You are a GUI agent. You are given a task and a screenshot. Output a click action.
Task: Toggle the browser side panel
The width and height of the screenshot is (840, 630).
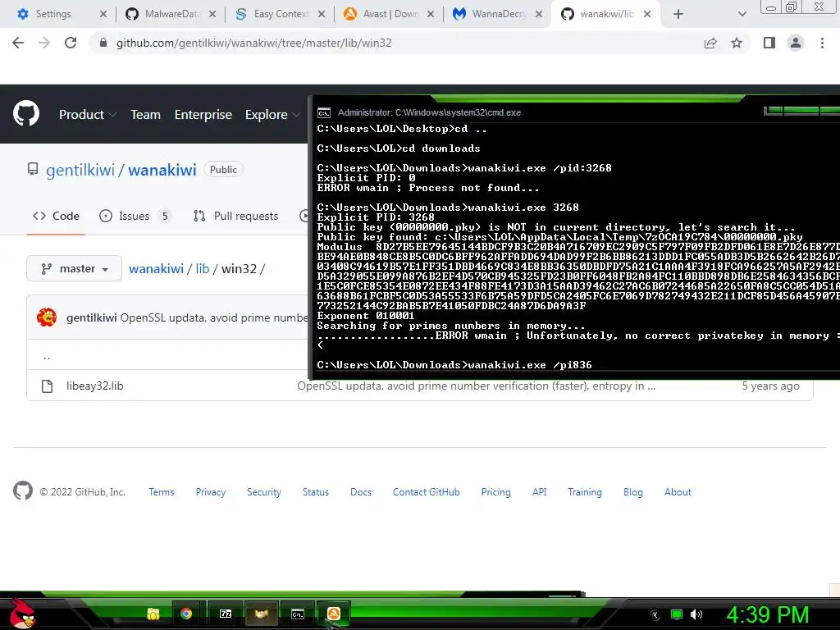[769, 43]
